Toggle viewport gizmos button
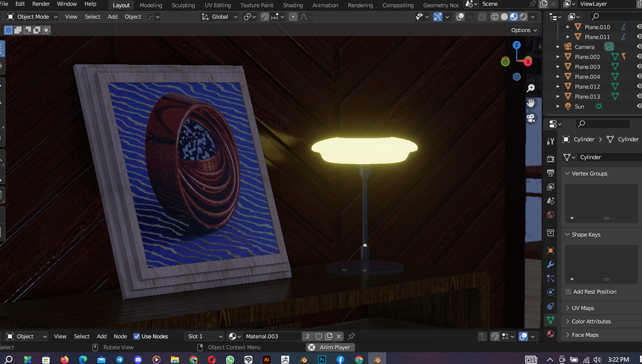Screen dimensions: 642x364 coord(438,17)
